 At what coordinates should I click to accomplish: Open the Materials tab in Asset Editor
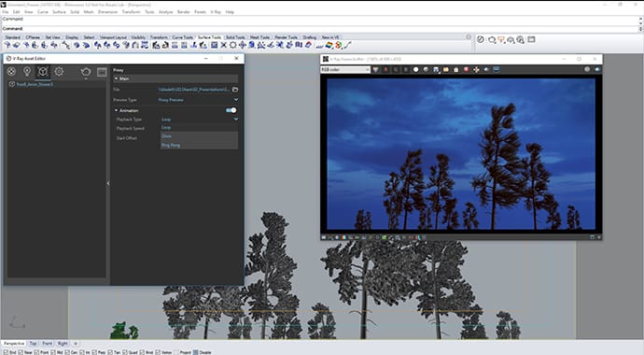(11, 72)
